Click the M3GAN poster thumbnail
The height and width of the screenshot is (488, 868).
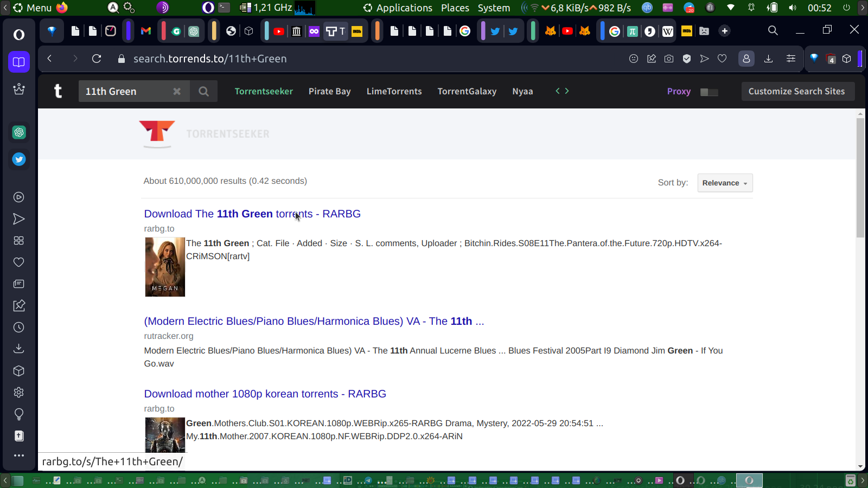click(x=165, y=267)
